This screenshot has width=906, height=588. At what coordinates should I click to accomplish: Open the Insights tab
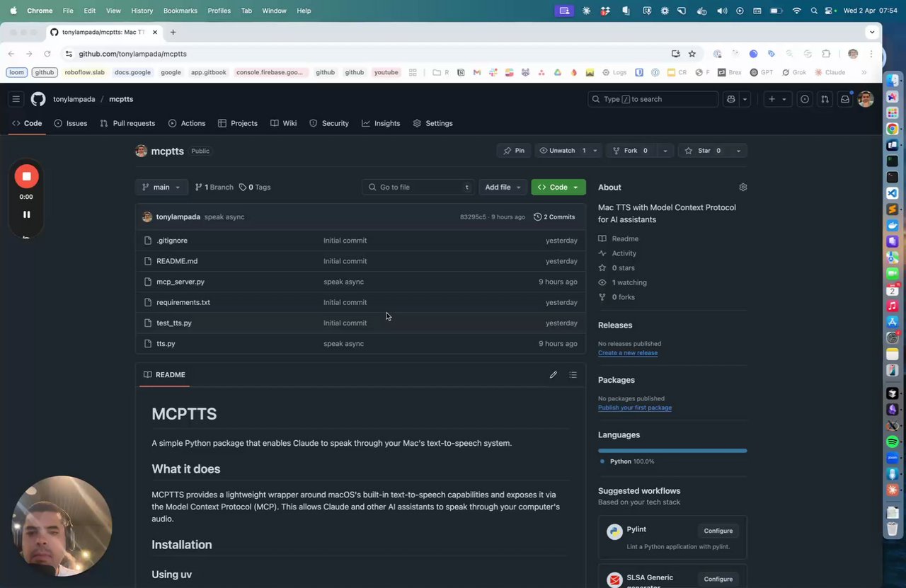pos(381,123)
